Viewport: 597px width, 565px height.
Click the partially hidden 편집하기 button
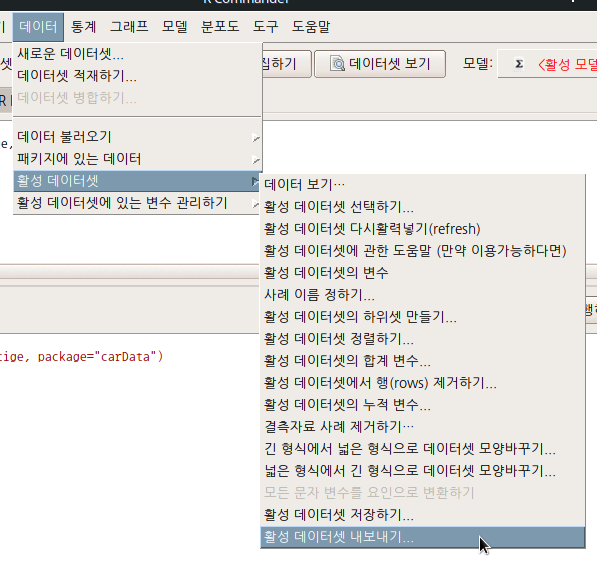coord(286,64)
